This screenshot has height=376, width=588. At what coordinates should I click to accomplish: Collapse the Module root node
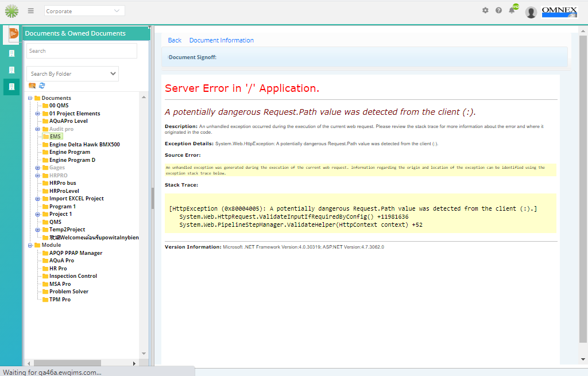pyautogui.click(x=30, y=246)
